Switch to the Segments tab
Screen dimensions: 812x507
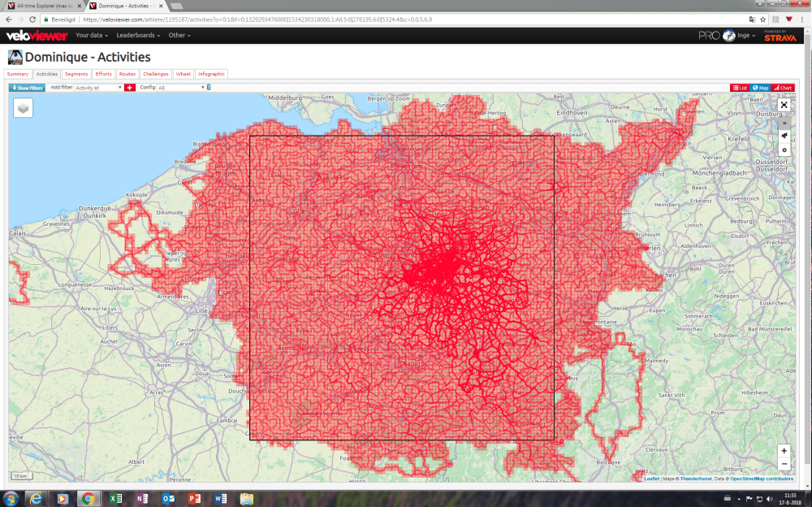pos(75,73)
